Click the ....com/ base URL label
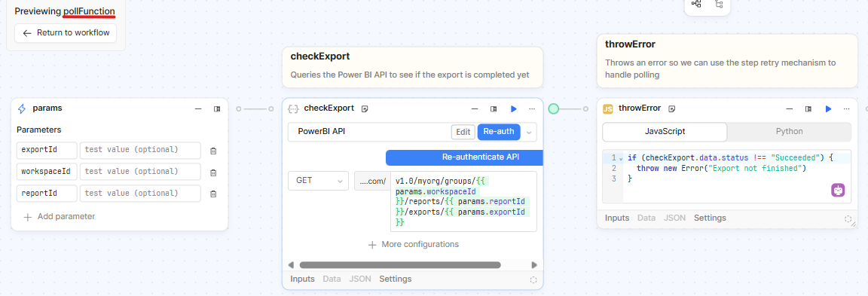Image resolution: width=868 pixels, height=296 pixels. 372,181
